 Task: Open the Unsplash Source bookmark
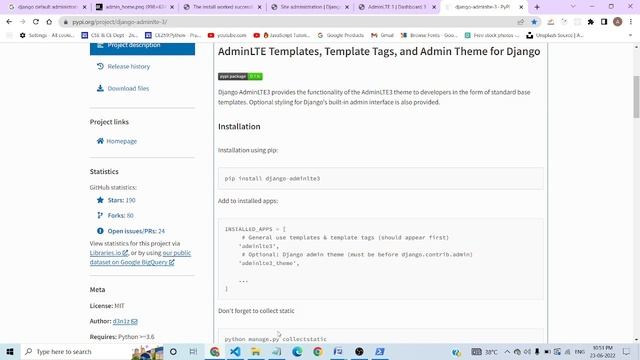554,36
